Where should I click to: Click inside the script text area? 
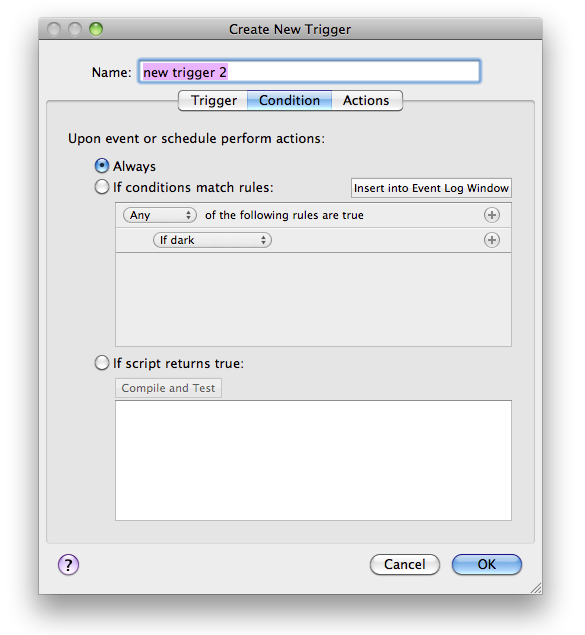[x=313, y=460]
